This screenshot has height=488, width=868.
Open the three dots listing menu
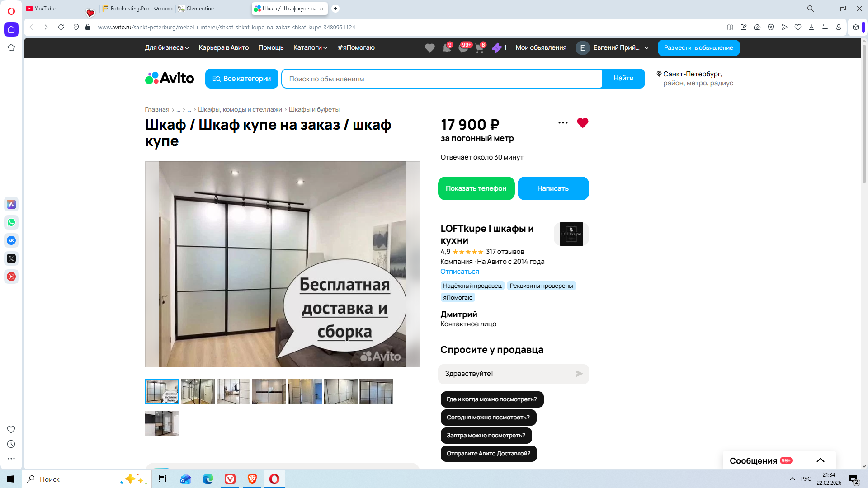coord(563,123)
